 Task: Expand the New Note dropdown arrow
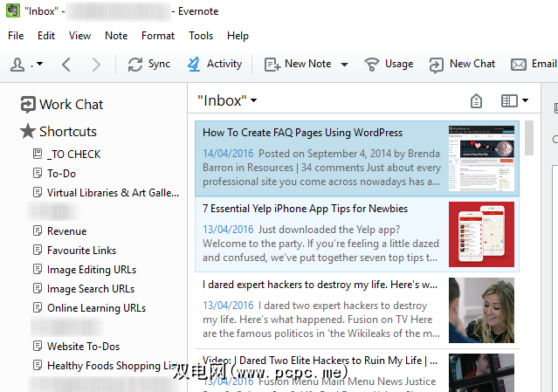[x=344, y=65]
